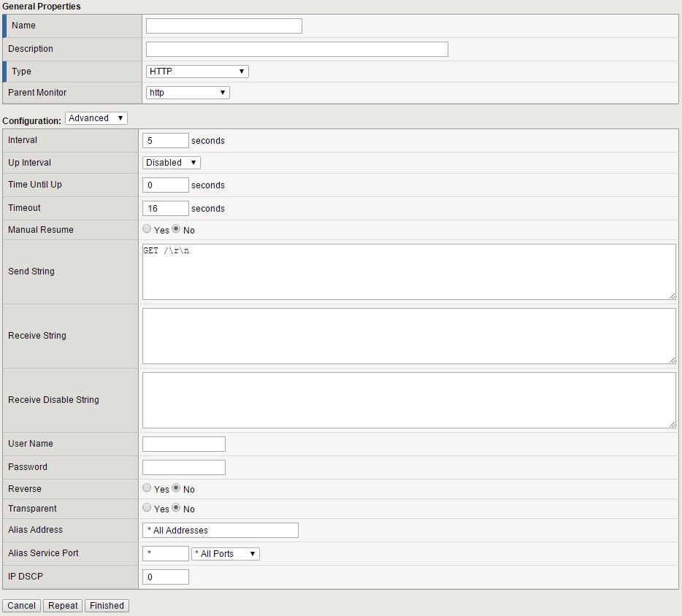Click inside the Receive String textarea
682x616 pixels.
[408, 336]
